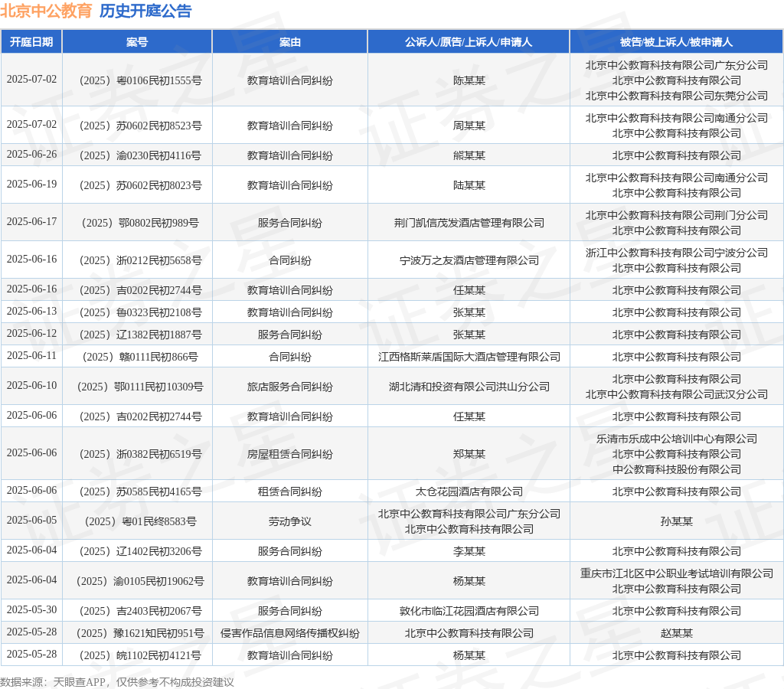The width and height of the screenshot is (784, 689).
Task: Select defendant 乐清市乐成中公培训中心有限公司
Action: [677, 439]
